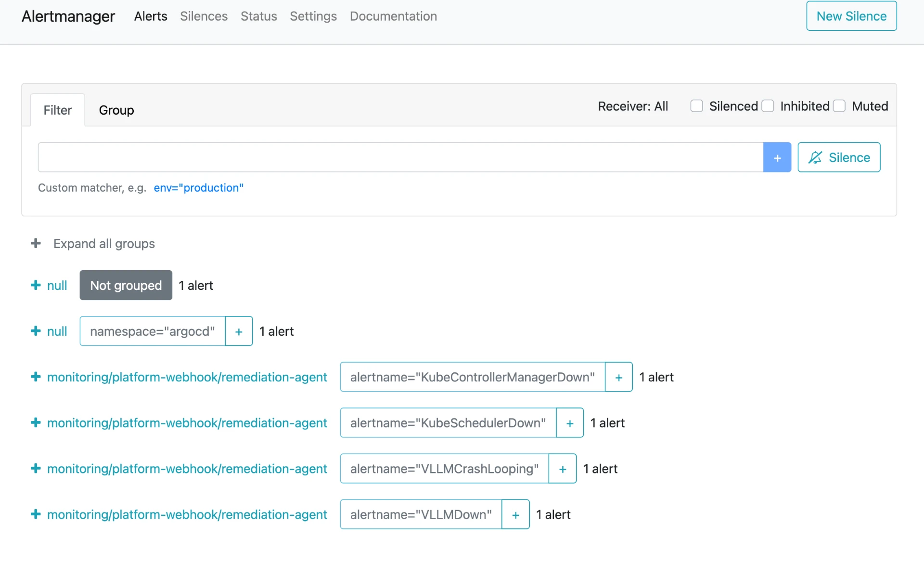Screen dimensions: 924x564
Task: Add namespace="argocd" matcher via plus button
Action: tap(239, 331)
